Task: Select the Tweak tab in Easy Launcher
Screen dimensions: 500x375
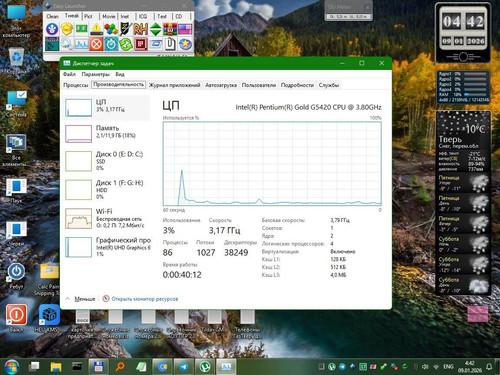Action: 72,16
